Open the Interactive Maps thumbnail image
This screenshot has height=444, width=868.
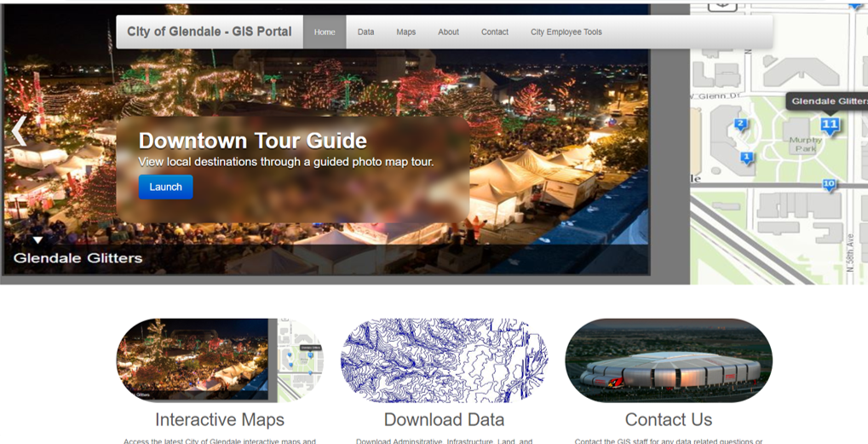(220, 360)
